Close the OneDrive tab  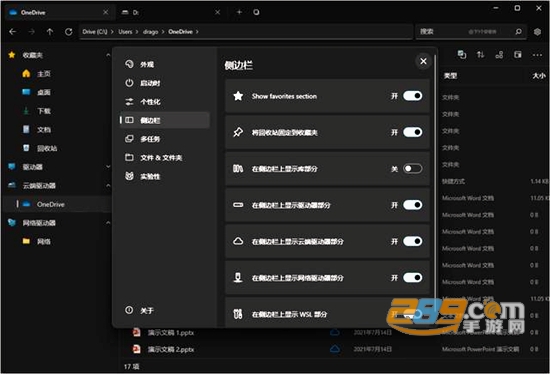pos(106,12)
